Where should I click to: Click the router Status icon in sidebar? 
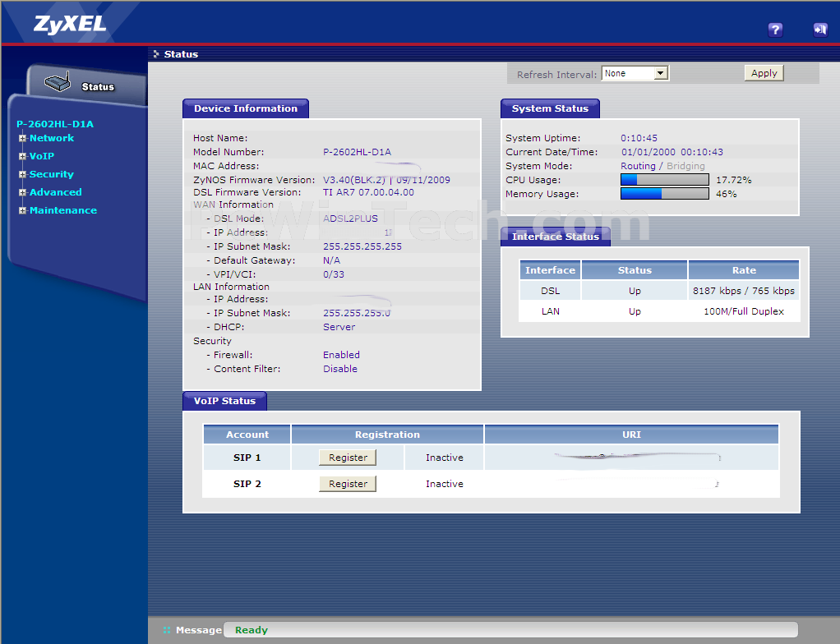(x=58, y=82)
